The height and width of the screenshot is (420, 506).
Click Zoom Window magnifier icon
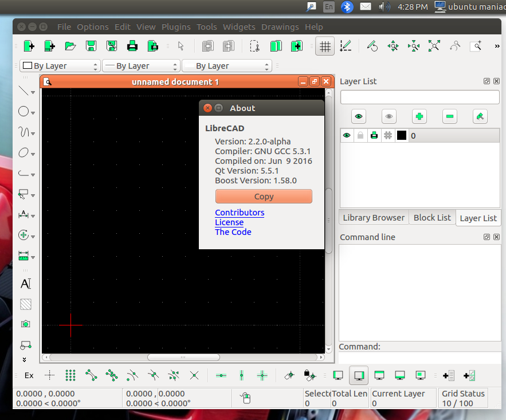tap(476, 46)
